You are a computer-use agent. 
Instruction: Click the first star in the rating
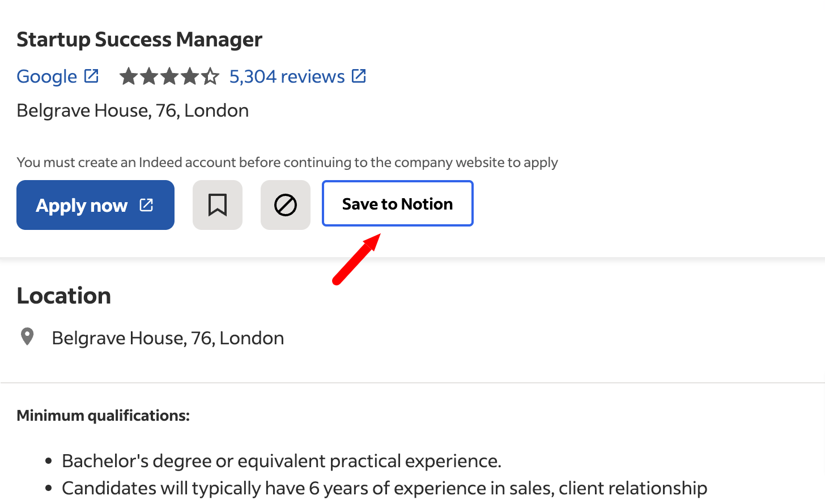(129, 76)
